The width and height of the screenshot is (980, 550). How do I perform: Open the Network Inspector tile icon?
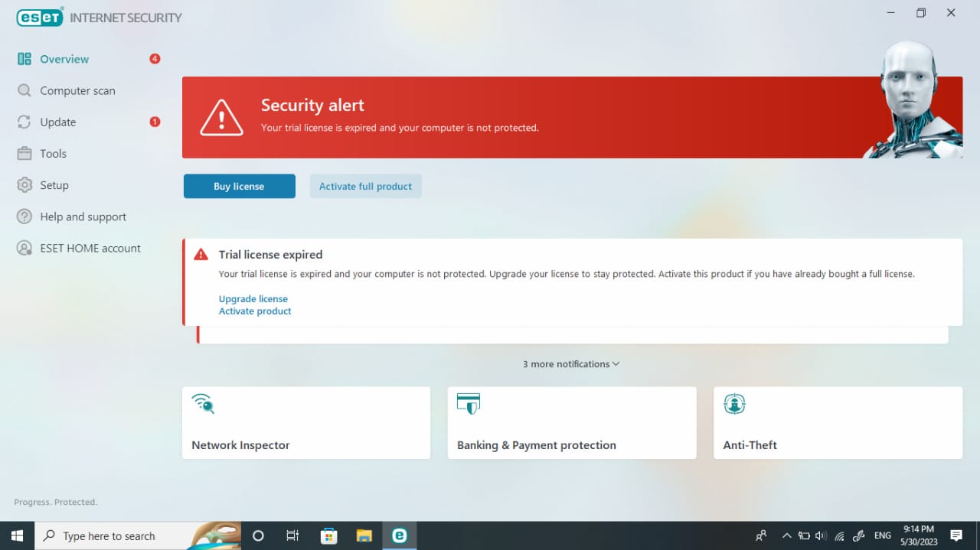click(x=202, y=403)
